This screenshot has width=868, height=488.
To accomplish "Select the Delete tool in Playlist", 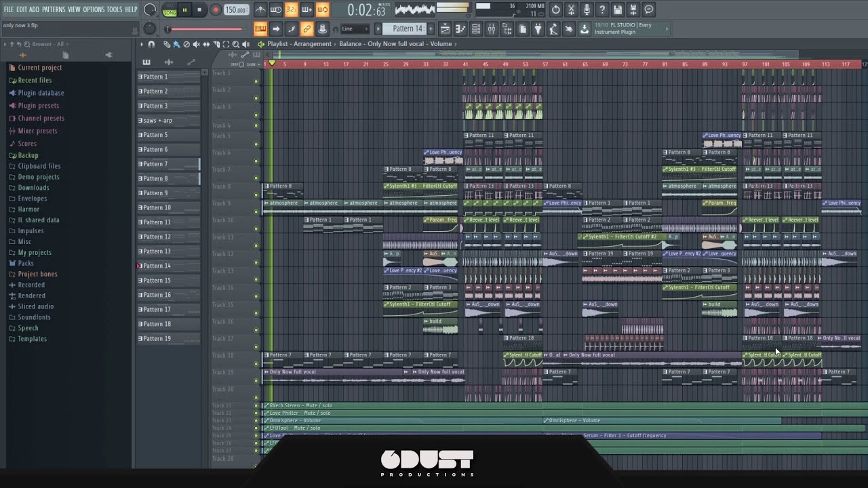I will pos(186,45).
